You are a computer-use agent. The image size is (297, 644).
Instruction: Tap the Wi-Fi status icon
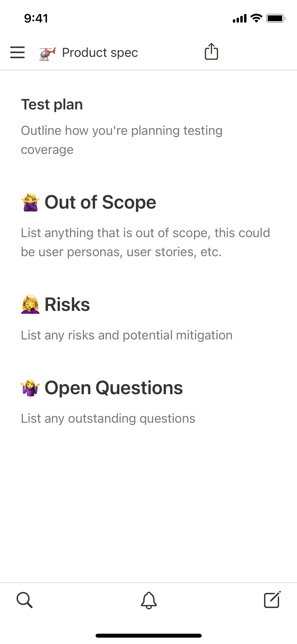[x=256, y=18]
